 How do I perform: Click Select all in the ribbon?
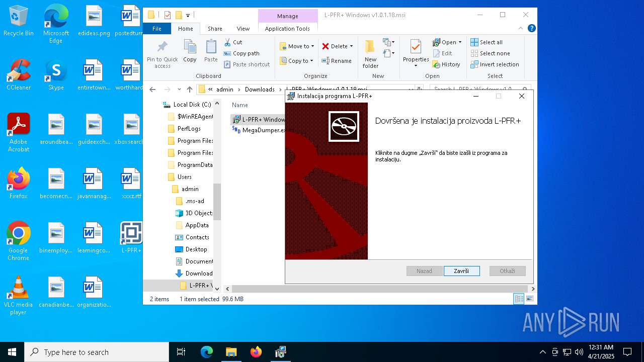pyautogui.click(x=487, y=42)
